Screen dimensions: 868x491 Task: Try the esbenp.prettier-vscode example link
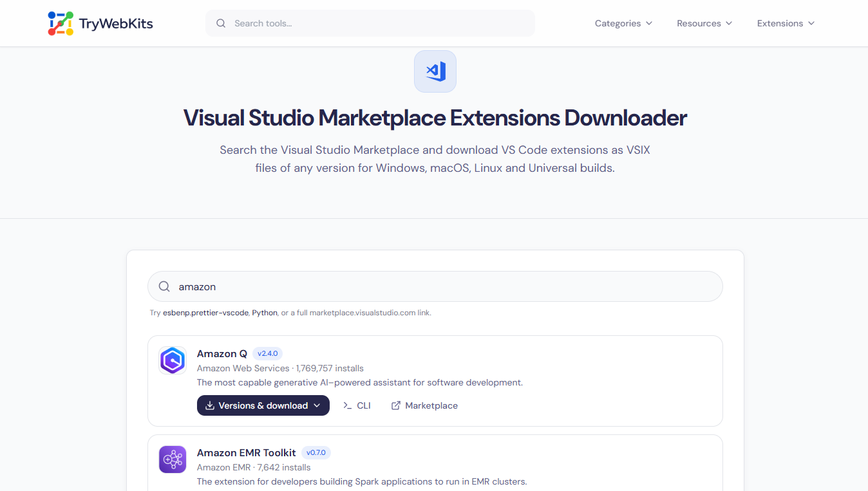click(205, 313)
